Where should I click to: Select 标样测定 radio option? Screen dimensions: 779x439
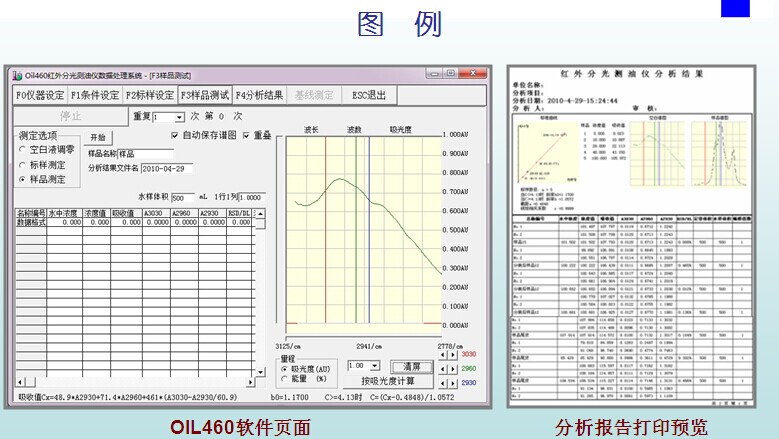coord(22,165)
